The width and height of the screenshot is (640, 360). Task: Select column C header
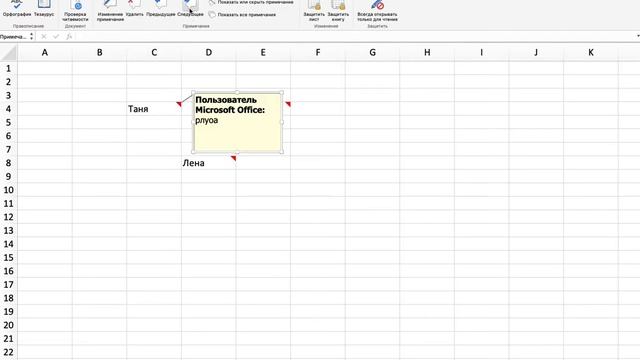click(154, 53)
